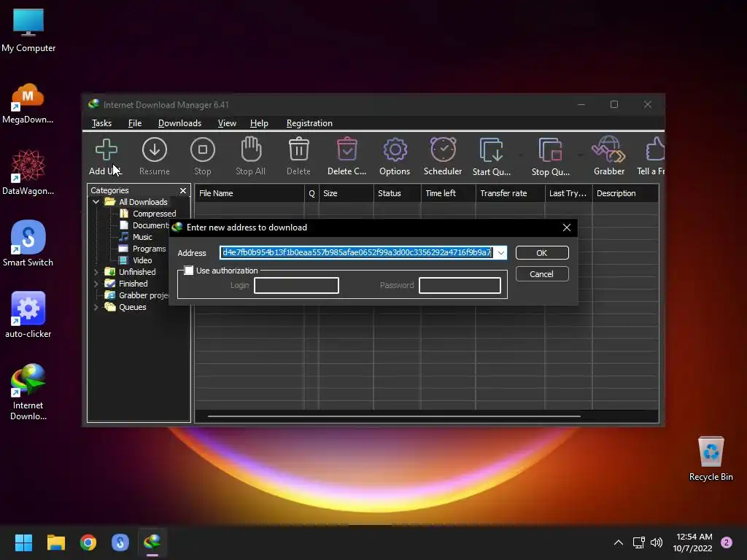Expand the Unfinished category tree node
The image size is (747, 560).
[96, 272]
